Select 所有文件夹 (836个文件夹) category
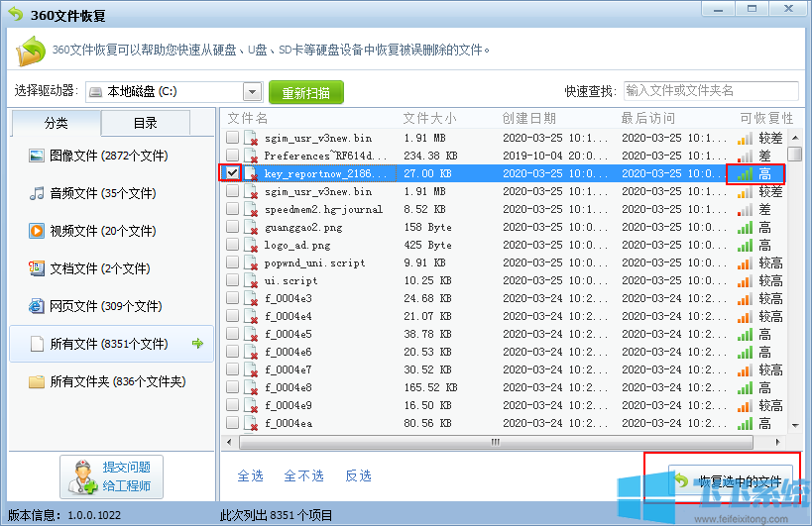Viewport: 812px width, 526px height. (111, 381)
